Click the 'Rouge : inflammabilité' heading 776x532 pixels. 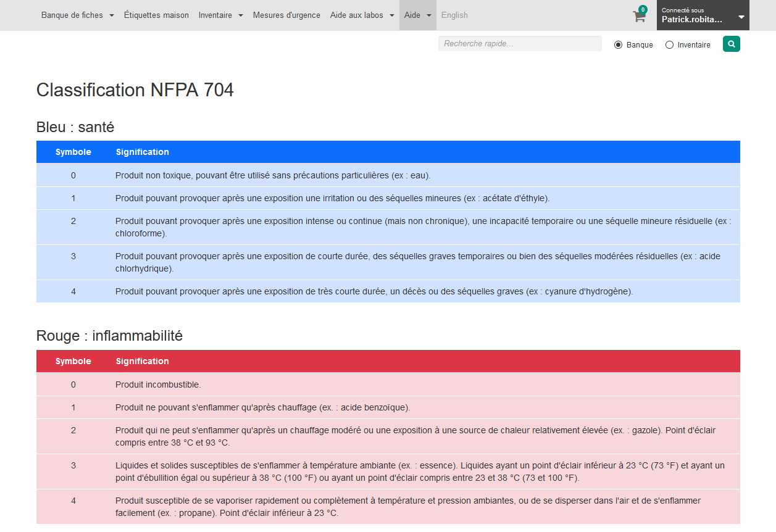pos(109,336)
